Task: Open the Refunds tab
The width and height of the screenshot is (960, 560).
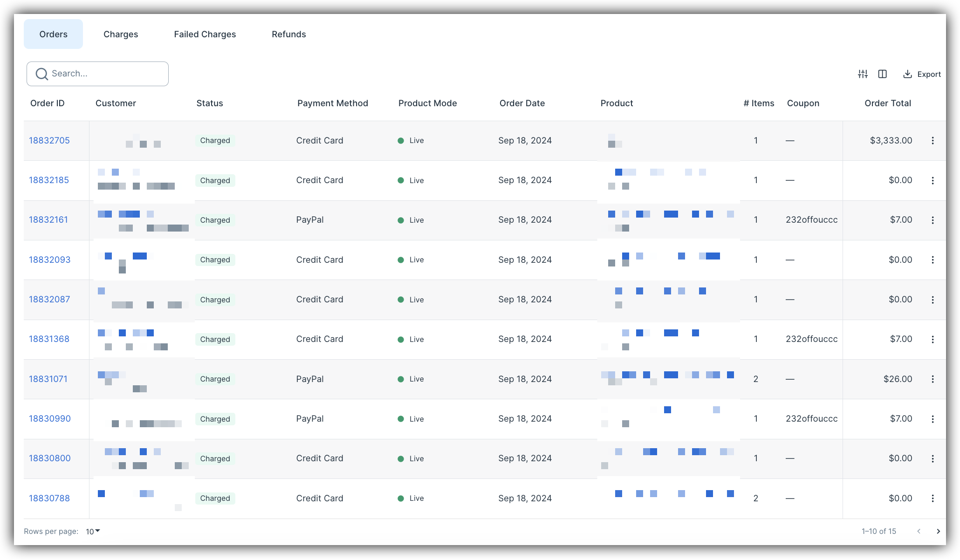Action: pos(288,34)
